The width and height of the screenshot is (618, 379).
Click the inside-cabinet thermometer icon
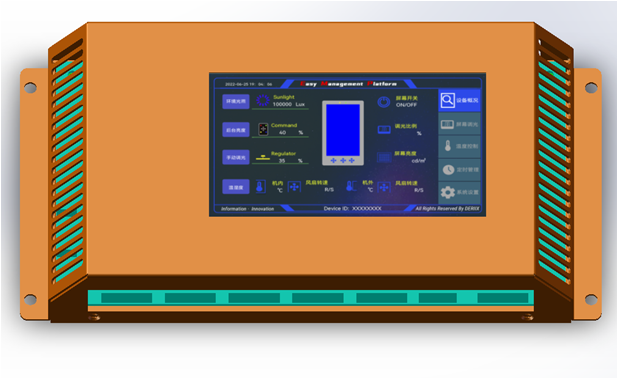click(260, 186)
